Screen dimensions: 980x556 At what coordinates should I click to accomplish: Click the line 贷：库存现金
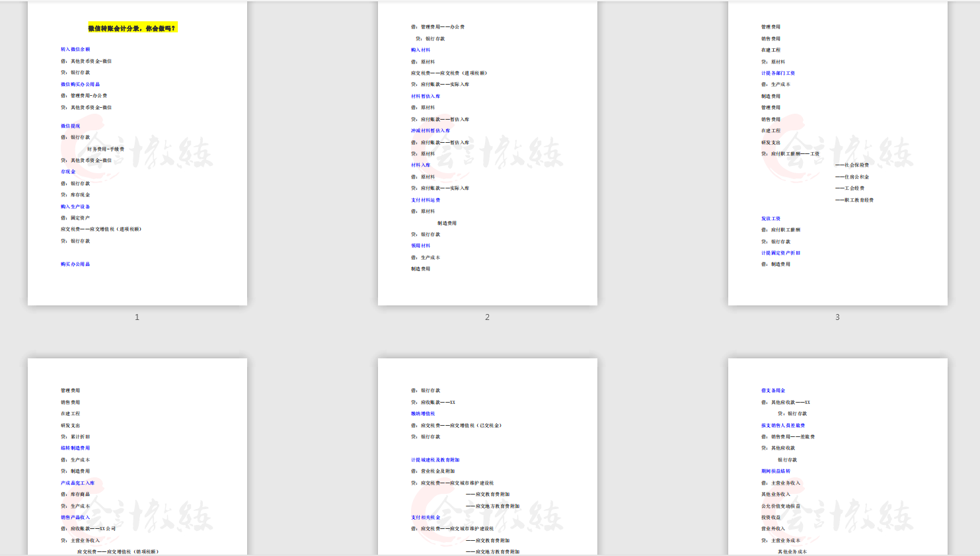pos(75,195)
